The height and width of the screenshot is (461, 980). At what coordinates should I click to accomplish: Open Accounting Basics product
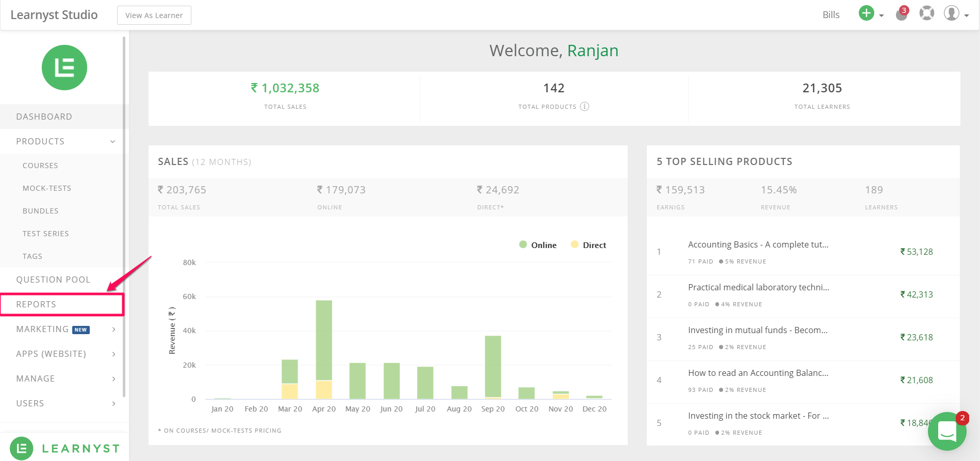[x=758, y=244]
